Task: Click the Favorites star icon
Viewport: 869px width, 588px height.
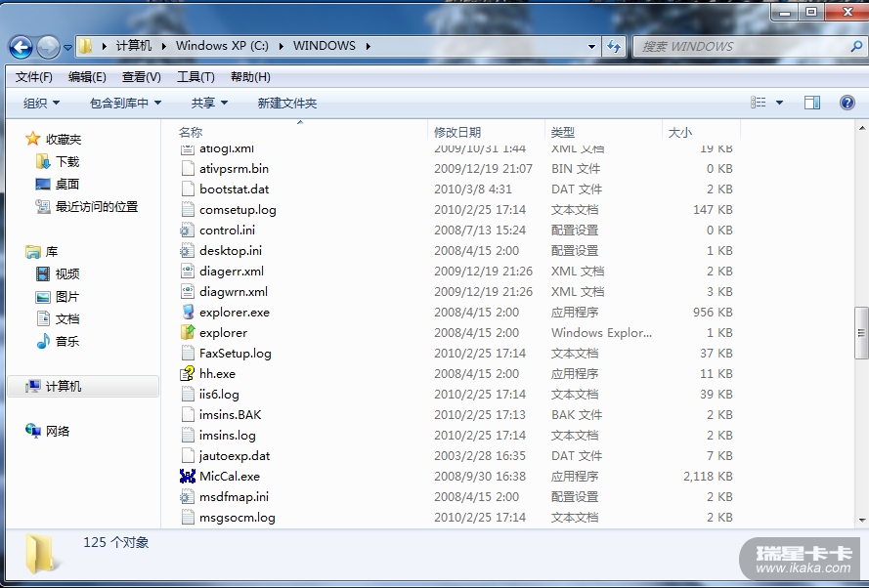Action: [x=32, y=139]
